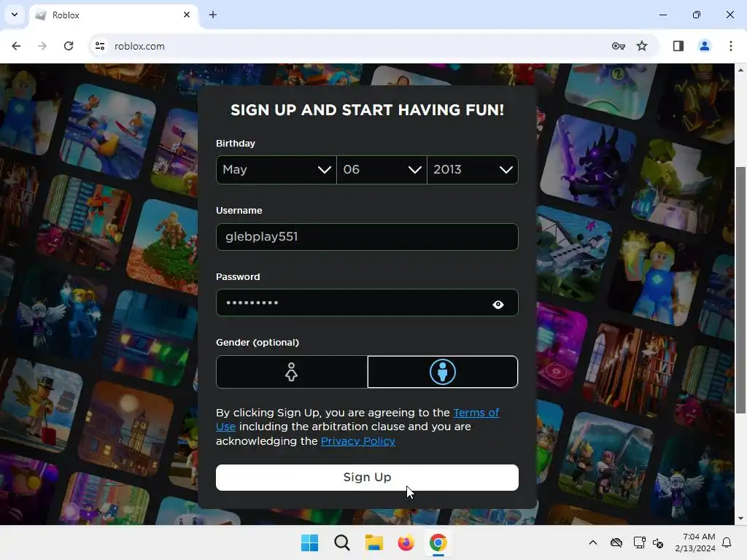The image size is (747, 560).
Task: Open the birthday day dropdown showing 06
Action: (382, 169)
